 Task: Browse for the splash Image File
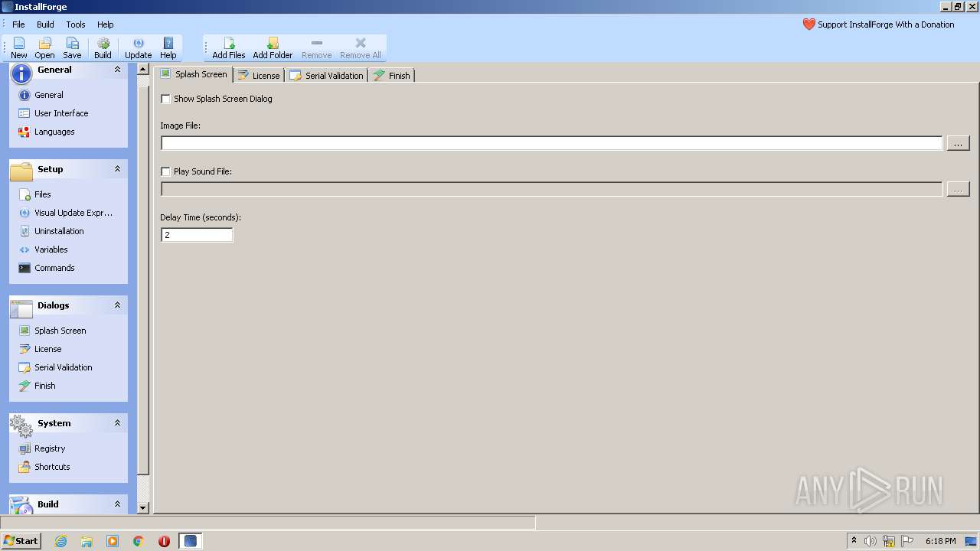click(958, 143)
